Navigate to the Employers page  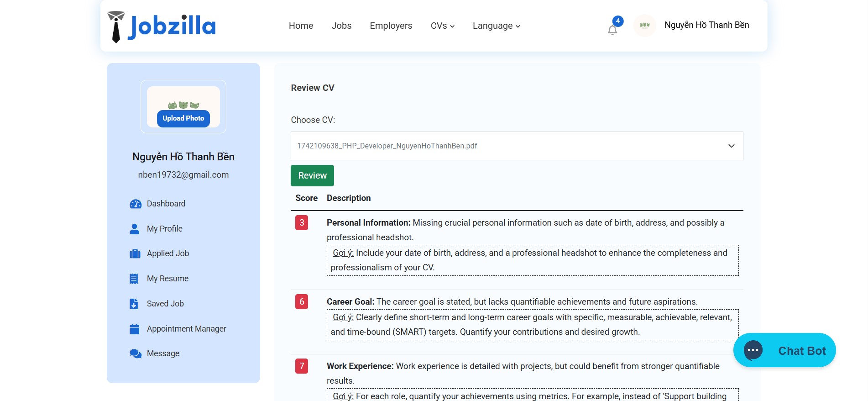coord(391,26)
